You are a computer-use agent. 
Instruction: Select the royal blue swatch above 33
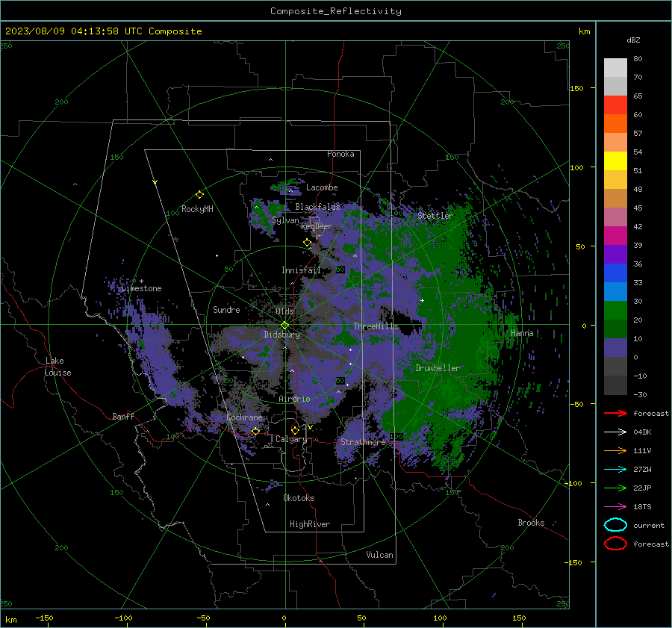click(x=615, y=273)
